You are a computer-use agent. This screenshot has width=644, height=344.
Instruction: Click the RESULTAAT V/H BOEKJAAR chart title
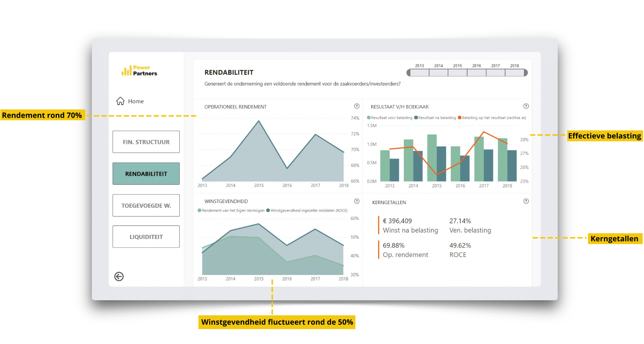pos(400,107)
